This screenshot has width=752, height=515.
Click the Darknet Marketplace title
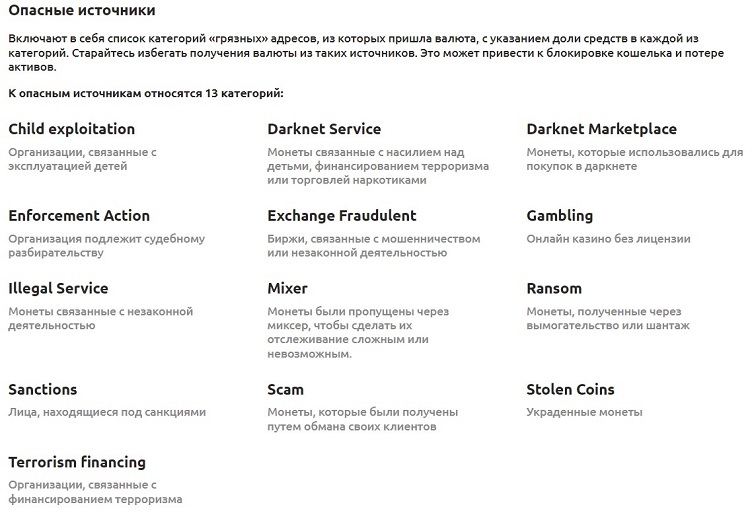click(x=601, y=129)
